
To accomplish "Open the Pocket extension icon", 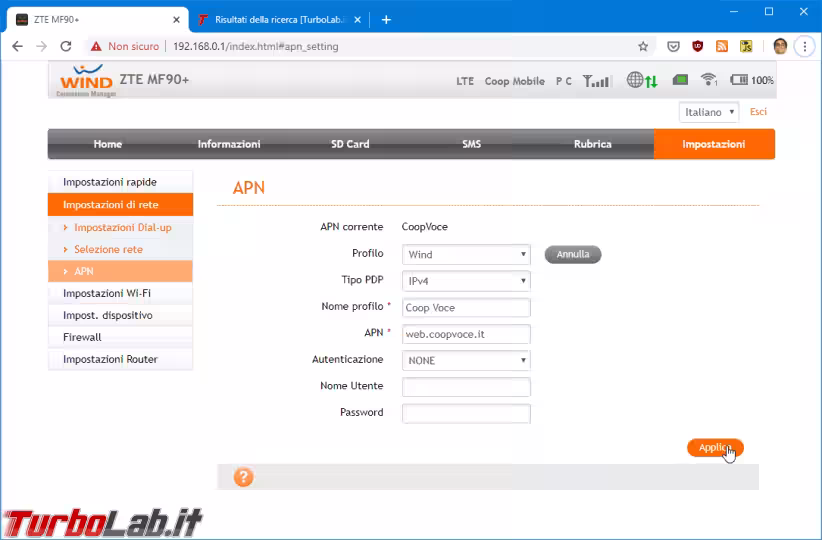I will click(x=673, y=47).
